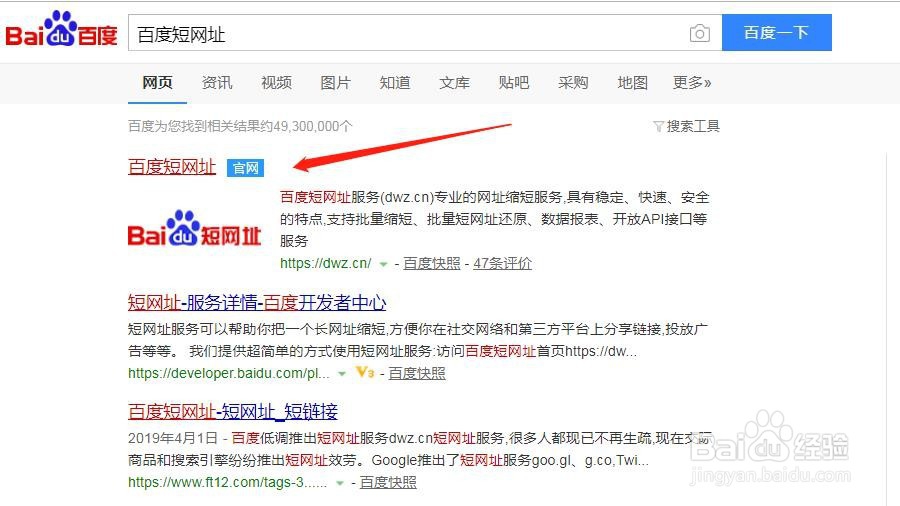Viewport: 900px width, 506px height.
Task: Open 百度快照 for the dwz.cn result
Action: pyautogui.click(x=432, y=263)
